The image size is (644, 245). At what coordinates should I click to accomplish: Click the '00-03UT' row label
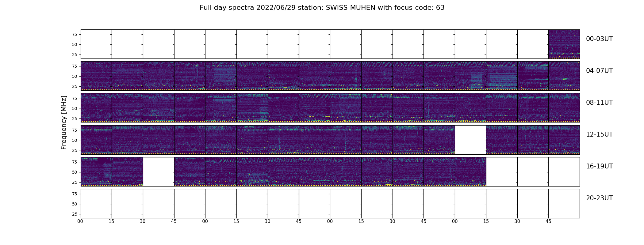[x=599, y=39]
